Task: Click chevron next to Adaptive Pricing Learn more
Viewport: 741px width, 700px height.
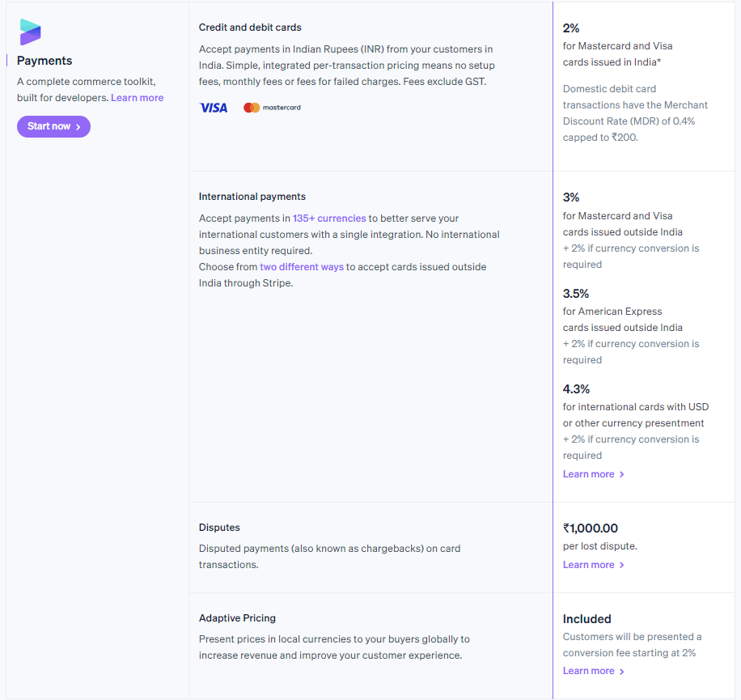Action: pyautogui.click(x=621, y=670)
